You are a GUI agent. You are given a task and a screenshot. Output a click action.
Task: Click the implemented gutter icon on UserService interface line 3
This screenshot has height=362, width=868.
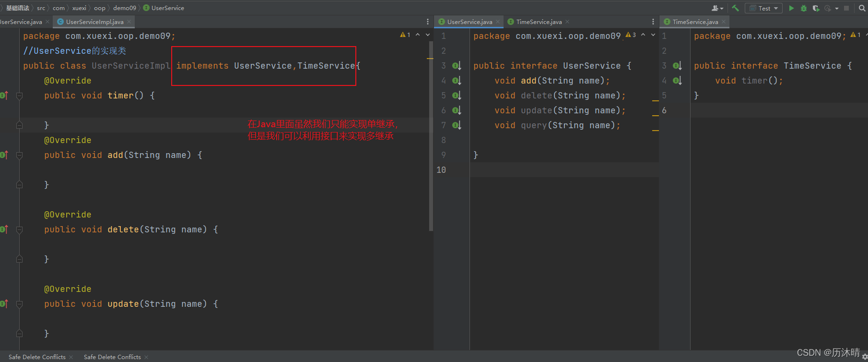(457, 66)
